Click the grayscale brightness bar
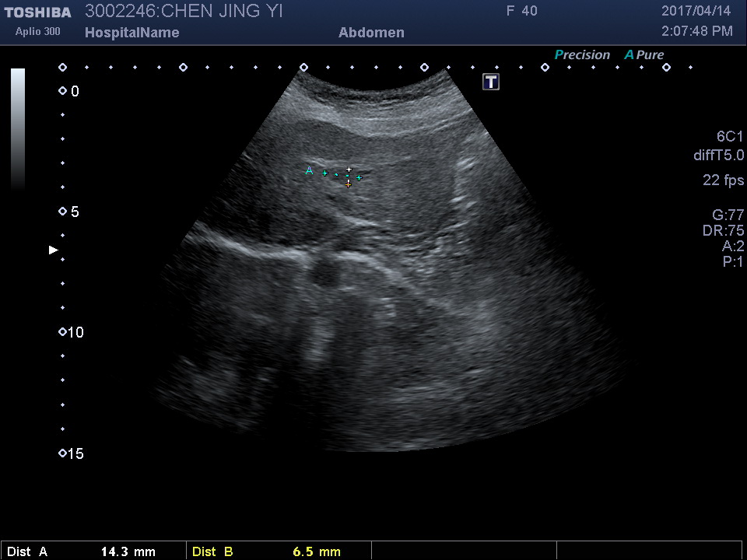 [x=18, y=129]
